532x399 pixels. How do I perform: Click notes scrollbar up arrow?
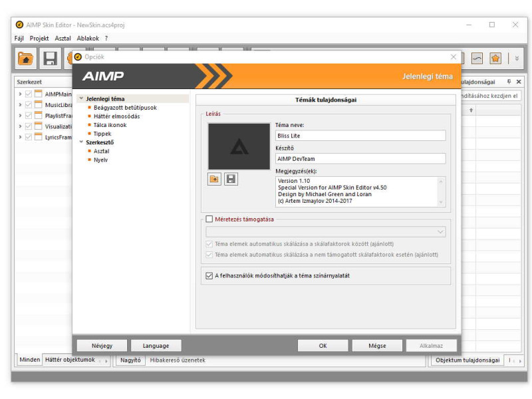(441, 181)
